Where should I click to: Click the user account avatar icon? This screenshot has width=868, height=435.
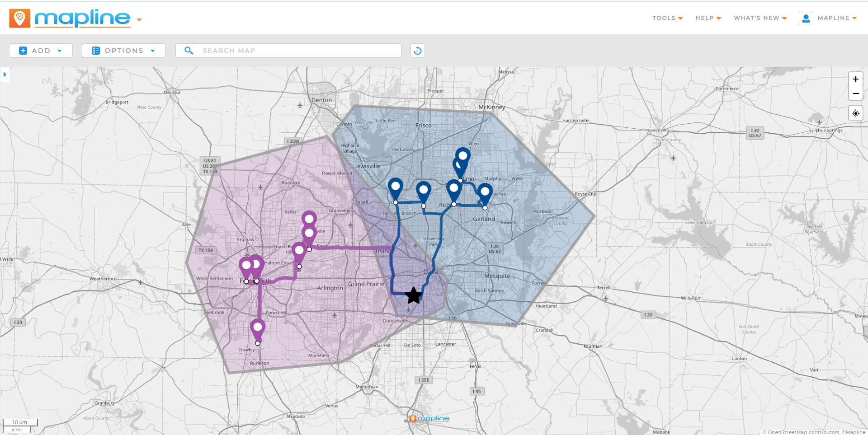click(x=806, y=18)
